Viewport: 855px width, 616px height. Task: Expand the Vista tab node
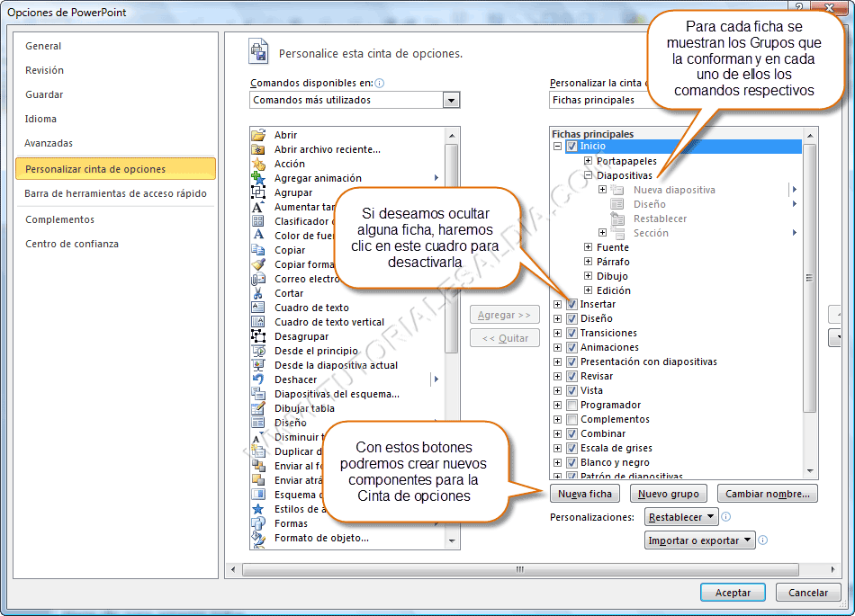click(x=557, y=390)
